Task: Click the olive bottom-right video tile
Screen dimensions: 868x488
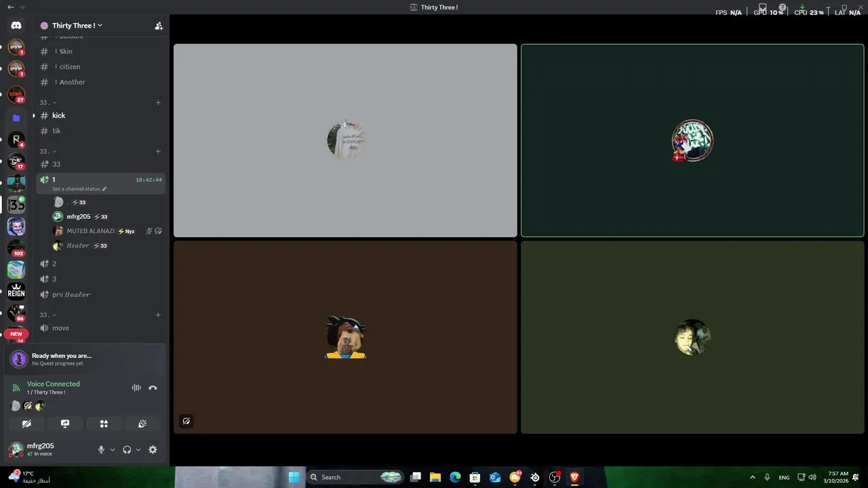Action: click(x=692, y=337)
